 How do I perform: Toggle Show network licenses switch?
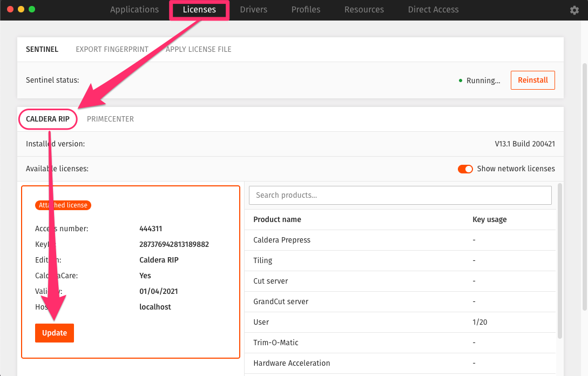[465, 169]
